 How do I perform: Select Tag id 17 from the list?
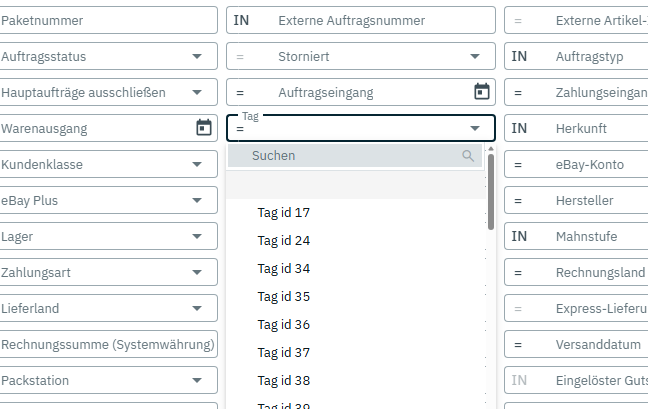coord(284,212)
